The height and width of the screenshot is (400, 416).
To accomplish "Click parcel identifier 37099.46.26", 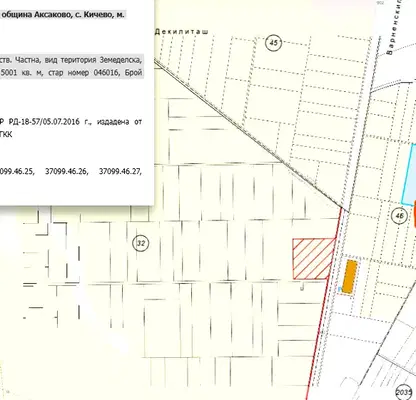I will (67, 171).
